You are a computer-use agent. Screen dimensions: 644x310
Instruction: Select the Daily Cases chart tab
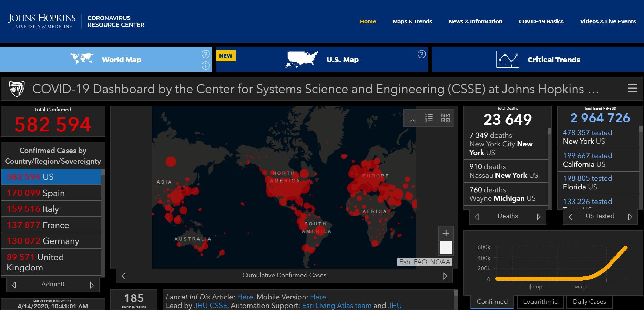point(589,302)
